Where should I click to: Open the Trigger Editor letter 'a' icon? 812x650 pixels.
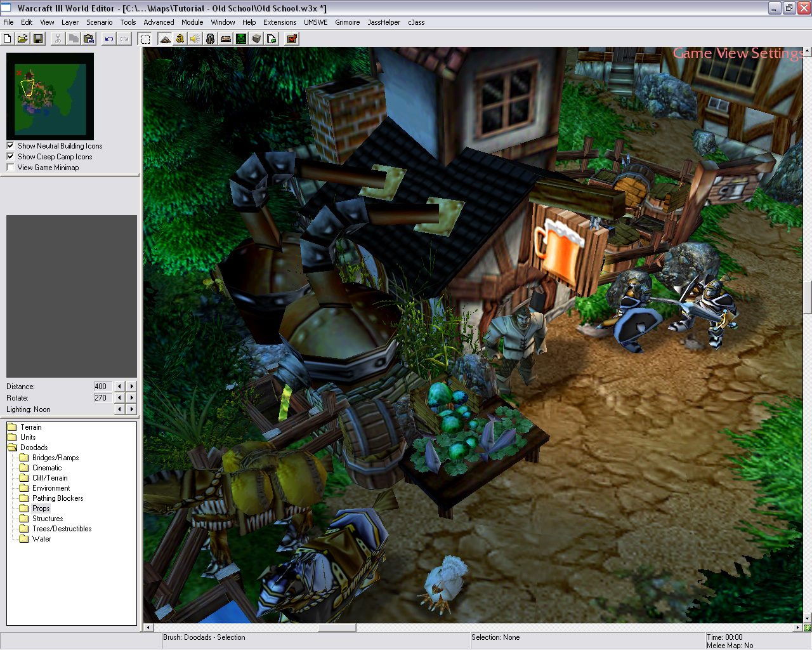pyautogui.click(x=180, y=39)
